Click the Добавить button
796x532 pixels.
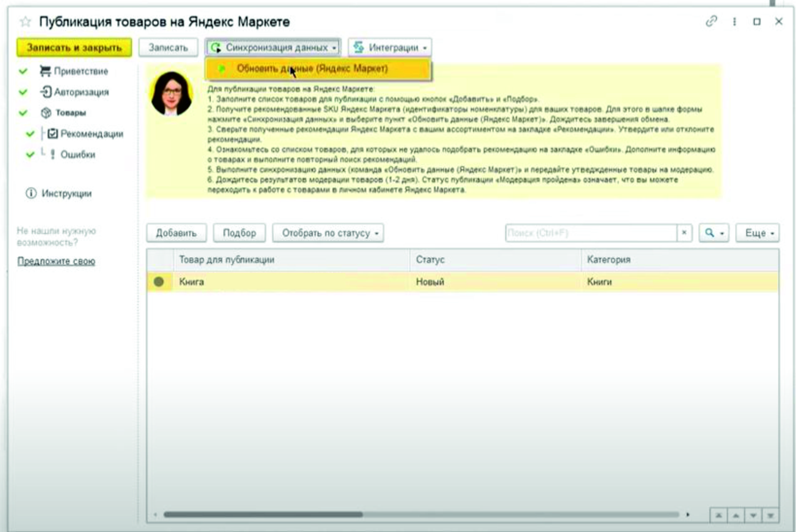pyautogui.click(x=176, y=233)
